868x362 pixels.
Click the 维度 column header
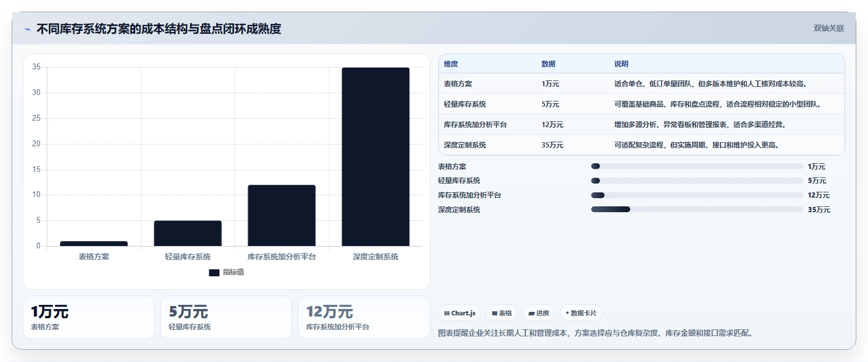click(451, 64)
